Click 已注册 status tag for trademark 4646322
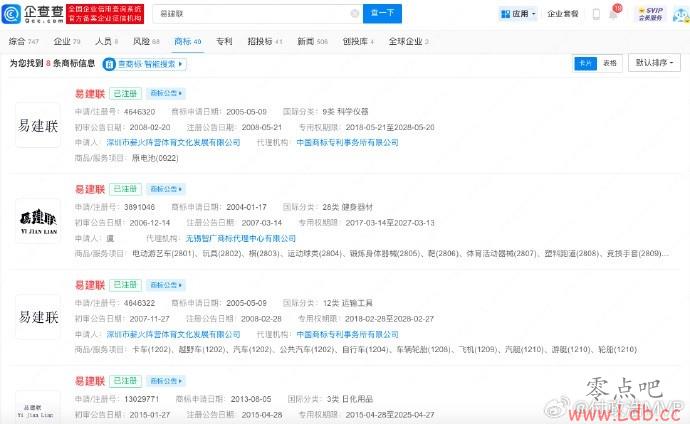This screenshot has width=690, height=424. pos(125,285)
